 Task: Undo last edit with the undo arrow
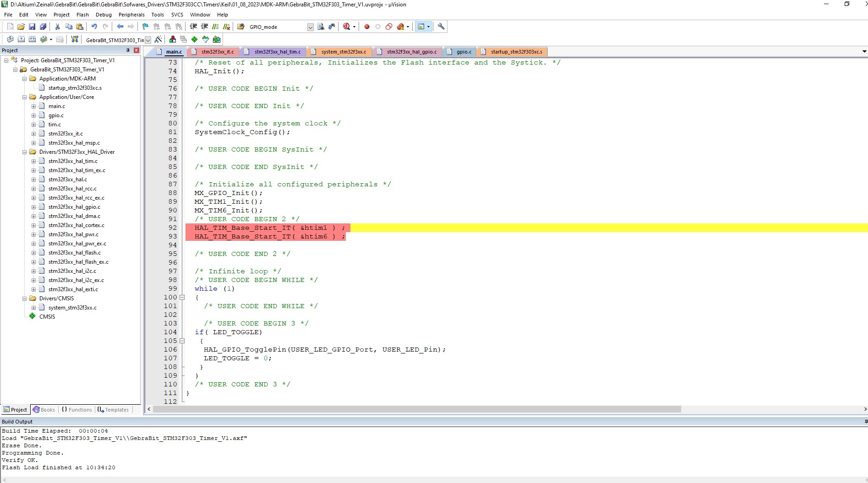(x=94, y=27)
